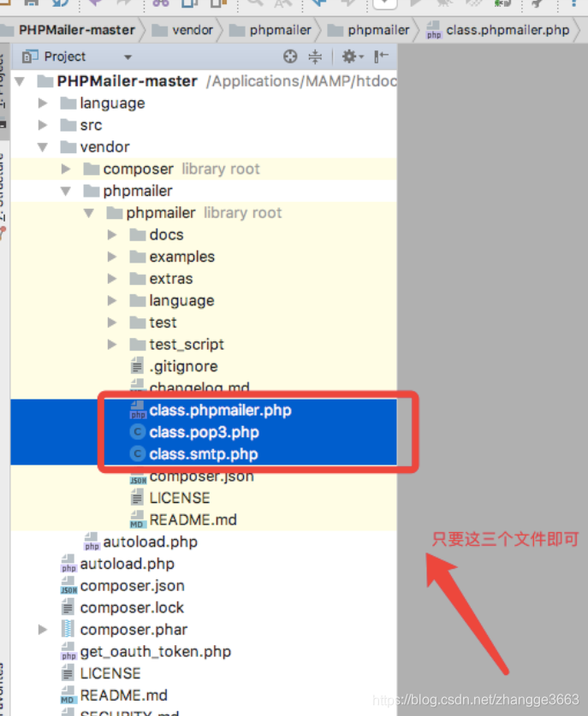588x716 pixels.
Task: Select the composer.phar file
Action: point(124,630)
